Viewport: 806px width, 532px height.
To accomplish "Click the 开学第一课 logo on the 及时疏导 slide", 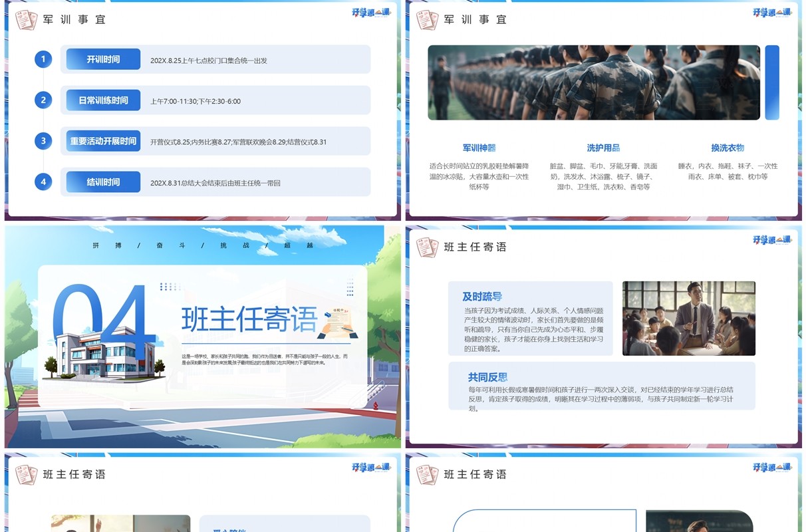I will pos(772,239).
